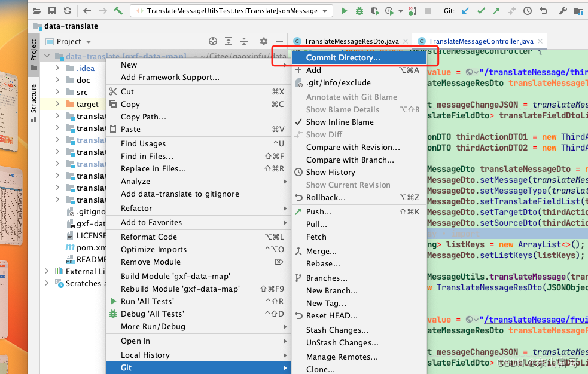588x374 pixels.
Task: Choose Commit Directory... from Git submenu
Action: click(x=359, y=58)
